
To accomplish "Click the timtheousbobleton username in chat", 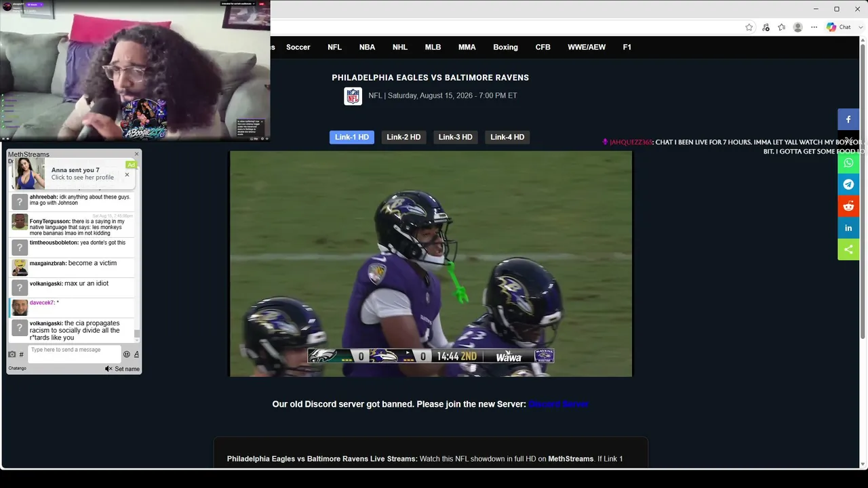I will [54, 243].
